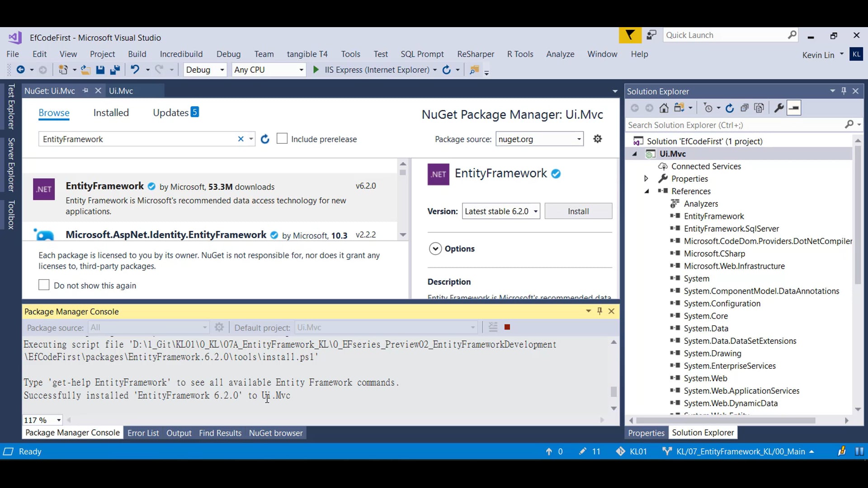The image size is (868, 488).
Task: Click the feedback notification flag icon
Action: tap(630, 35)
